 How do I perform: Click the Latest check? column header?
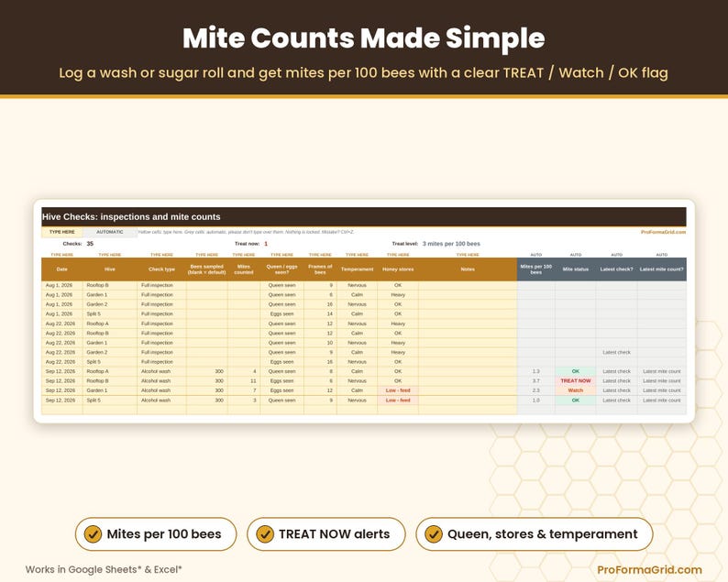pyautogui.click(x=616, y=269)
